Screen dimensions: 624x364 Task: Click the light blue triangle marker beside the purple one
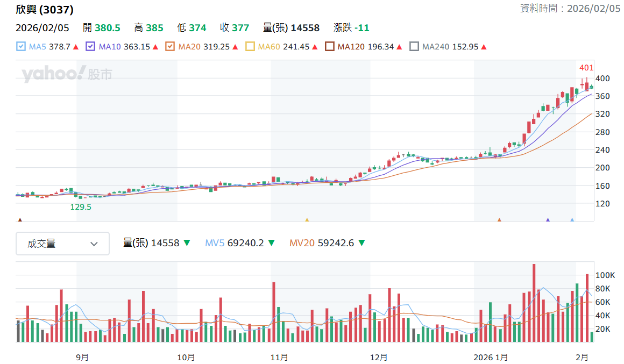pos(572,219)
